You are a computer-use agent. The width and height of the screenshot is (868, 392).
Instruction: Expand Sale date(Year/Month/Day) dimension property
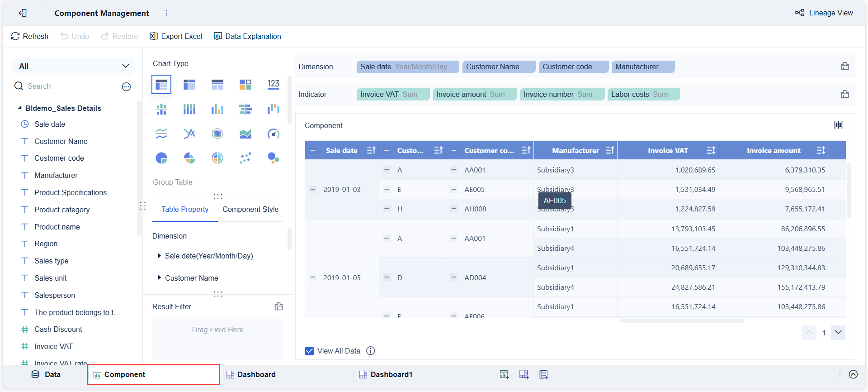159,256
